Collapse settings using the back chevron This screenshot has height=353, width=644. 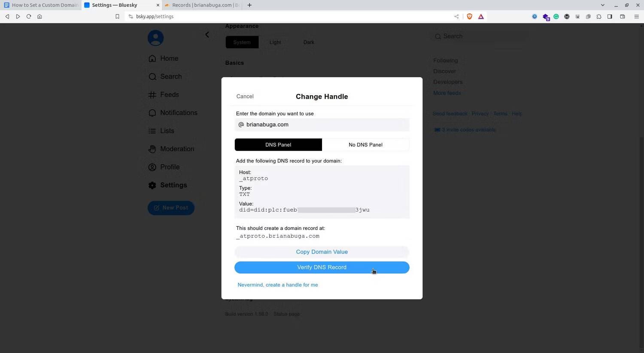coord(207,34)
